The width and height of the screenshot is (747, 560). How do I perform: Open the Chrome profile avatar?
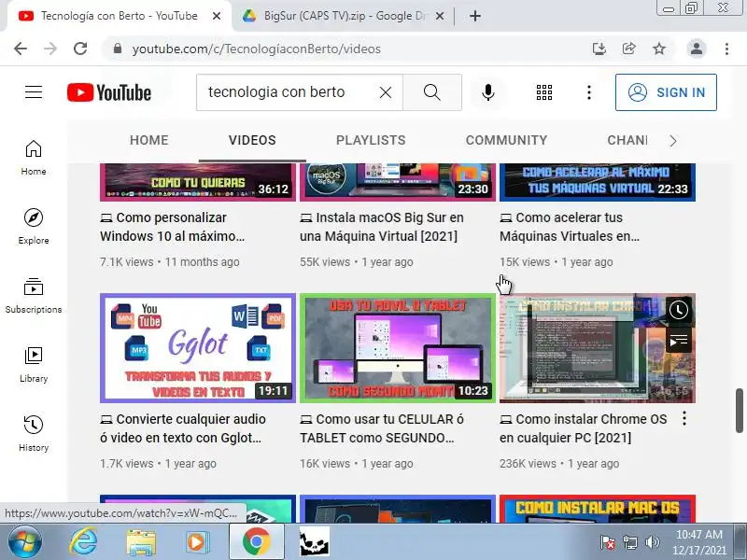pyautogui.click(x=696, y=49)
